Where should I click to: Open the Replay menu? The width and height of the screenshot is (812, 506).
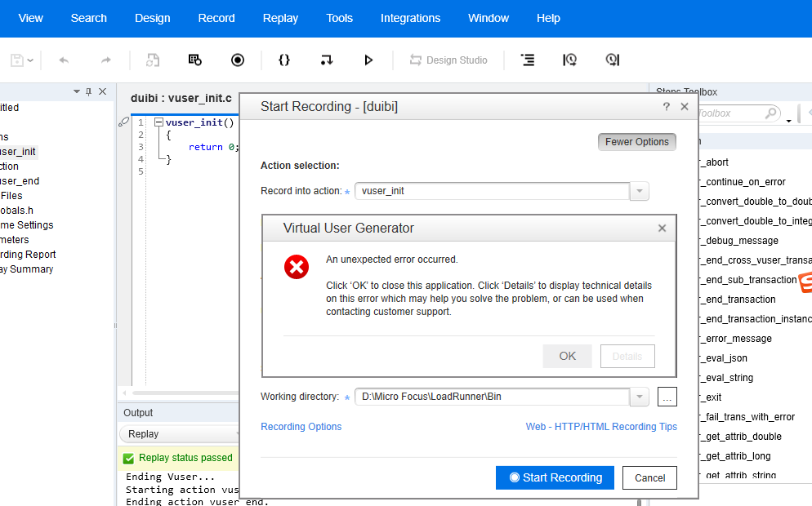pyautogui.click(x=280, y=18)
